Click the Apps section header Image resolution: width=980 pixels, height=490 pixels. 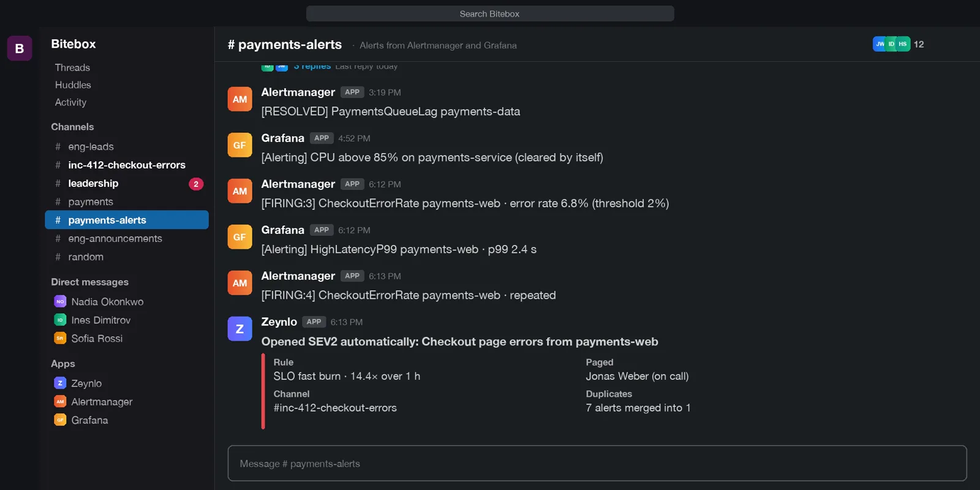(63, 364)
